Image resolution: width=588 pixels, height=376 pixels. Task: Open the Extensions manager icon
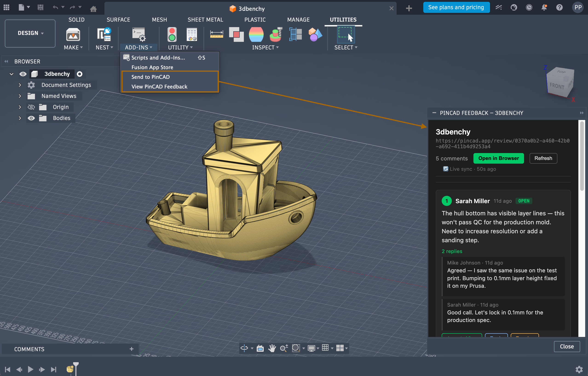499,7
